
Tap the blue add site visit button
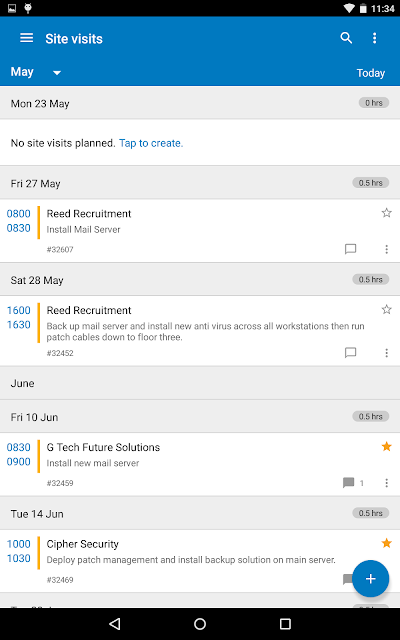click(371, 579)
